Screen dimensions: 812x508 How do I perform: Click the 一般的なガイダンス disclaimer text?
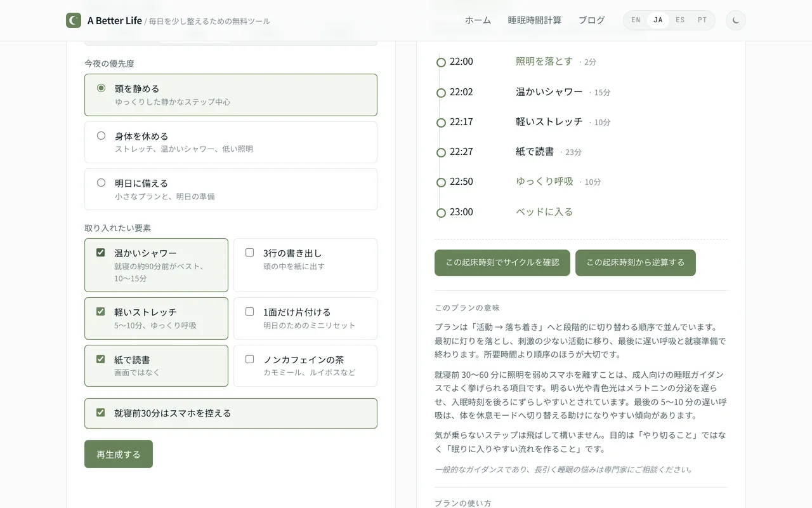(x=565, y=470)
